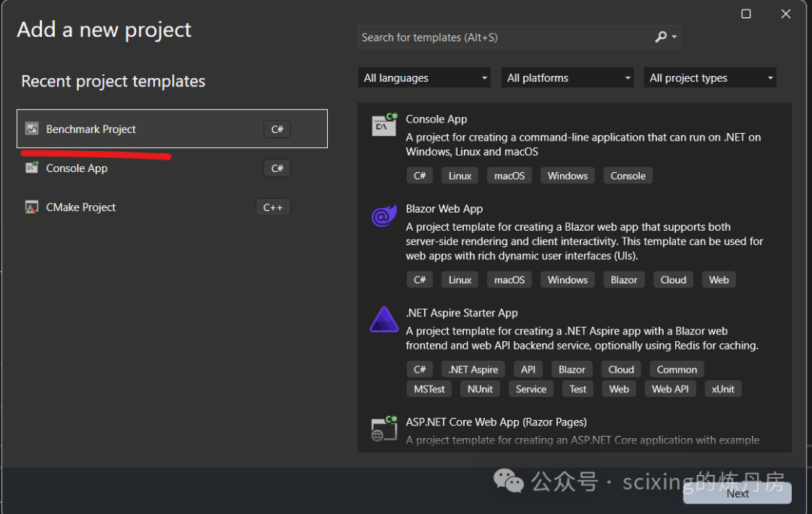
Task: Click the Web tag under Blazor Web App
Action: point(719,280)
